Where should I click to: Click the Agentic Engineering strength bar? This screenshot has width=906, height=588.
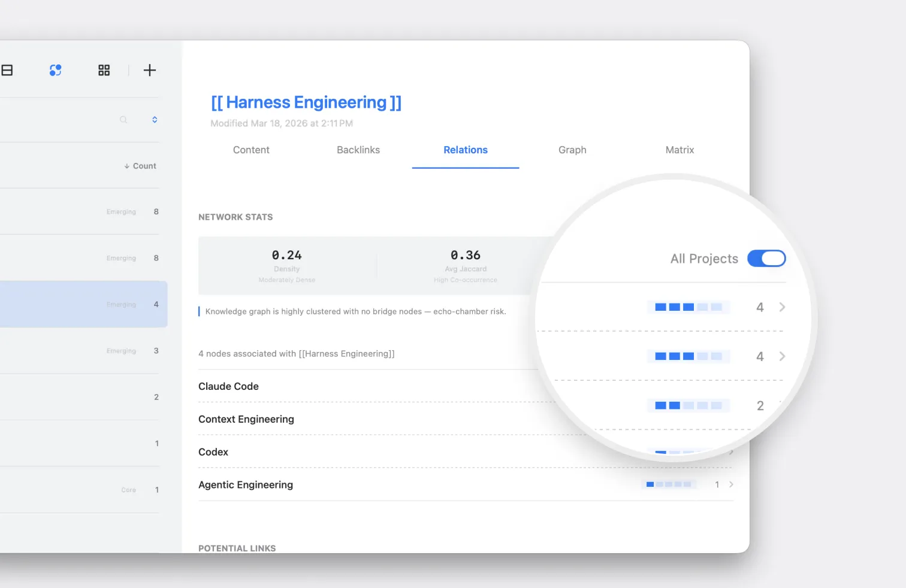coord(669,484)
